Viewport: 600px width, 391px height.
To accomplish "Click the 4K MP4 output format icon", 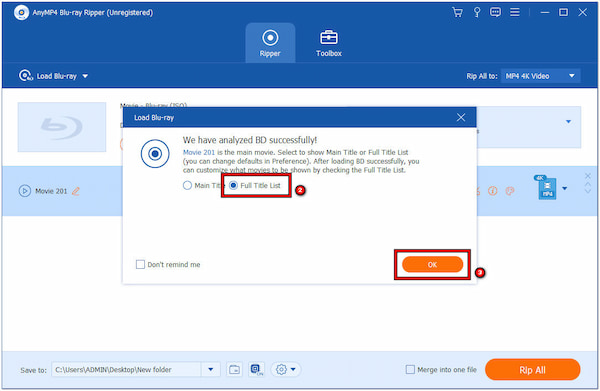I will point(546,187).
